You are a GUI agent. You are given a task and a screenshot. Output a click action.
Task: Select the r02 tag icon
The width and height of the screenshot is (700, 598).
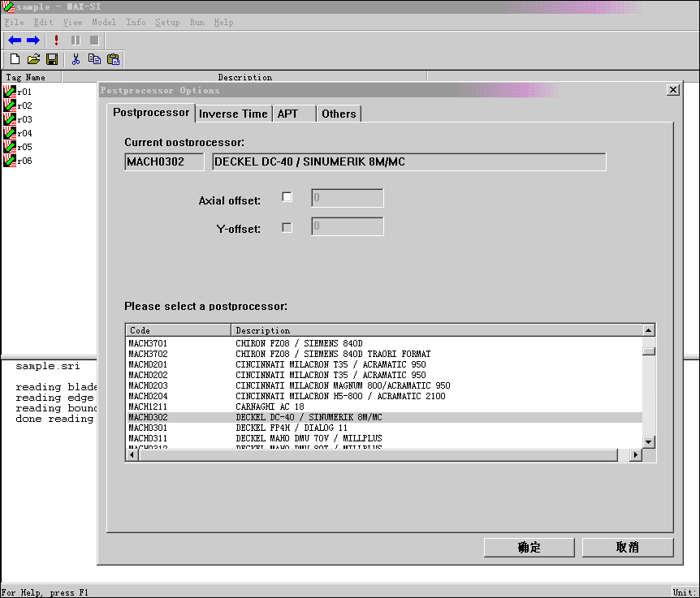[10, 105]
